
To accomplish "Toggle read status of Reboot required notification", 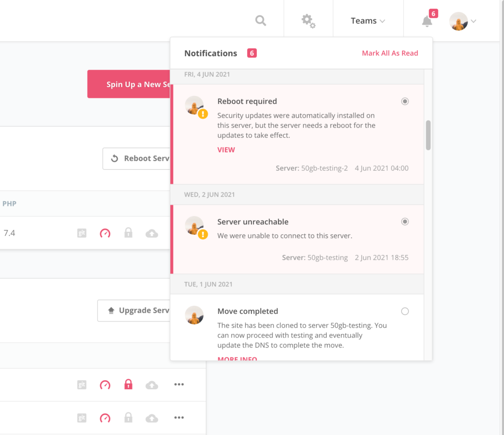I will 405,101.
